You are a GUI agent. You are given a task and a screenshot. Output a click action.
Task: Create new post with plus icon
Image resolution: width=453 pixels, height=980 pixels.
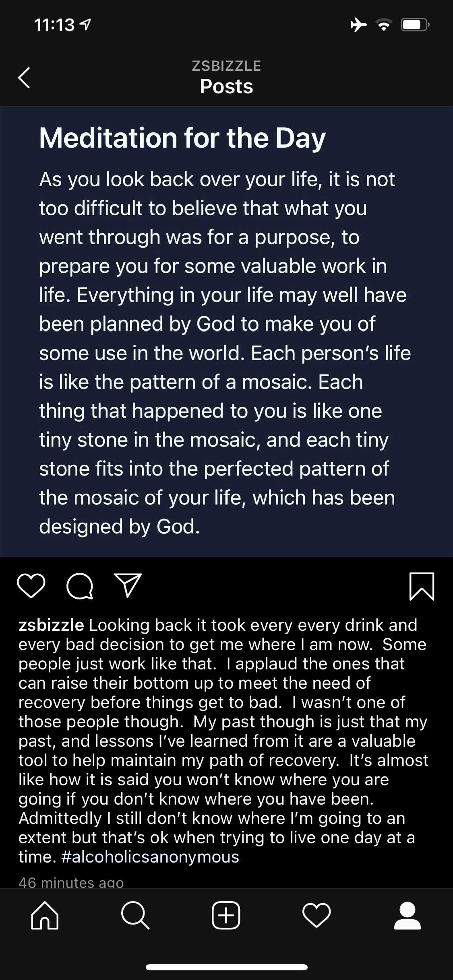click(226, 916)
